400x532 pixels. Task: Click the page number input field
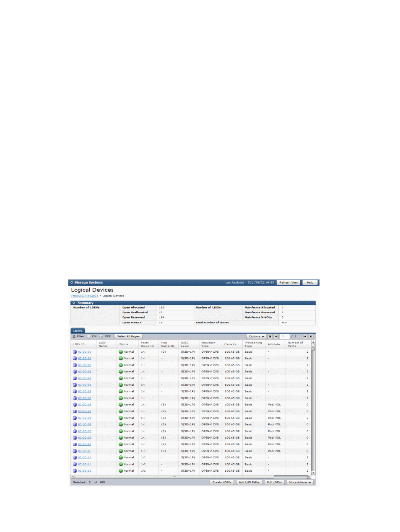point(285,336)
